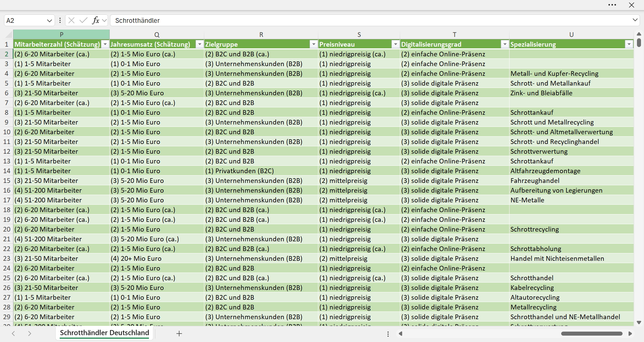Add a new sheet with the plus icon
The image size is (644, 342).
tap(179, 333)
